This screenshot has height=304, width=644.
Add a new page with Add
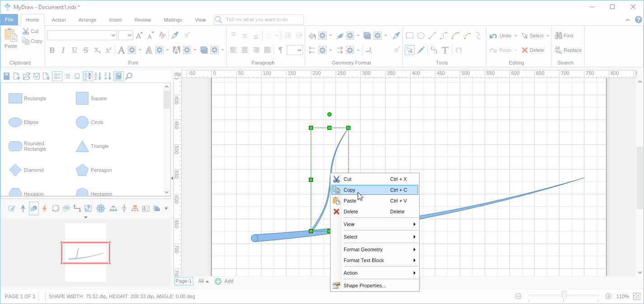coord(224,281)
